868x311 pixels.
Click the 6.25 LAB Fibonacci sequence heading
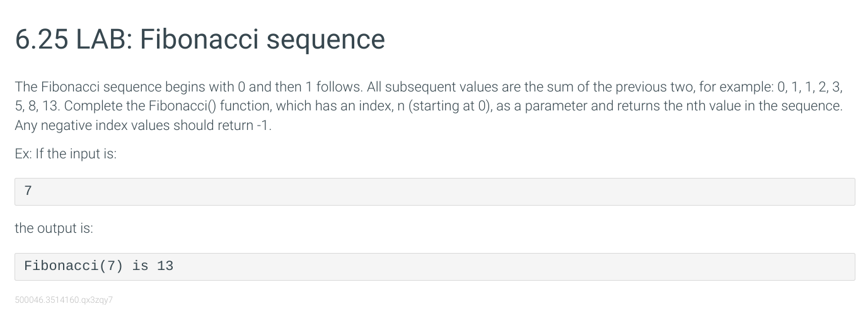coord(200,39)
